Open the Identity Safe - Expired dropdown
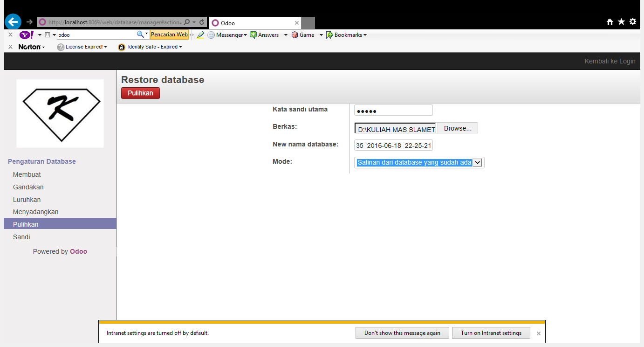 coord(150,47)
